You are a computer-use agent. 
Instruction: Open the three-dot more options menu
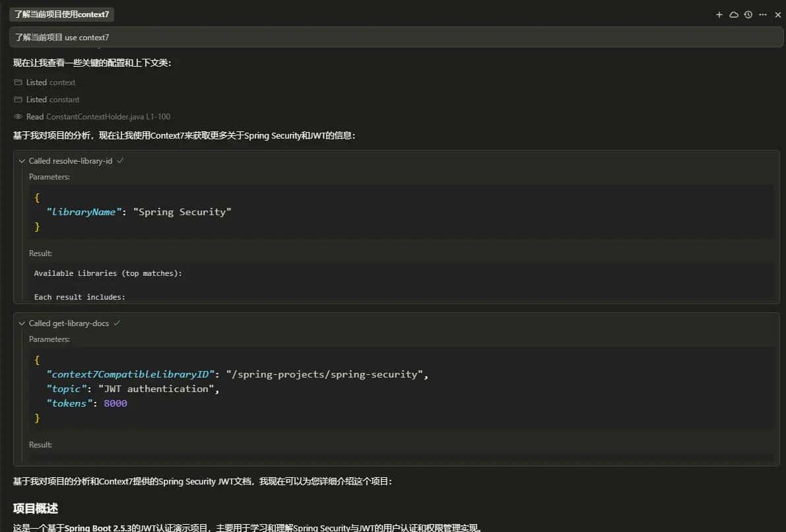point(762,15)
